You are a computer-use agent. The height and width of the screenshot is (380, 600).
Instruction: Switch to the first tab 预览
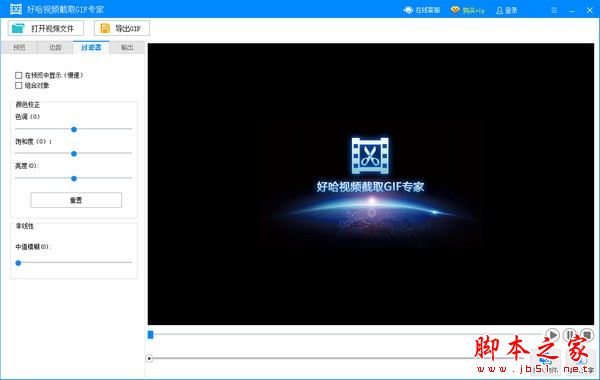pyautogui.click(x=19, y=47)
